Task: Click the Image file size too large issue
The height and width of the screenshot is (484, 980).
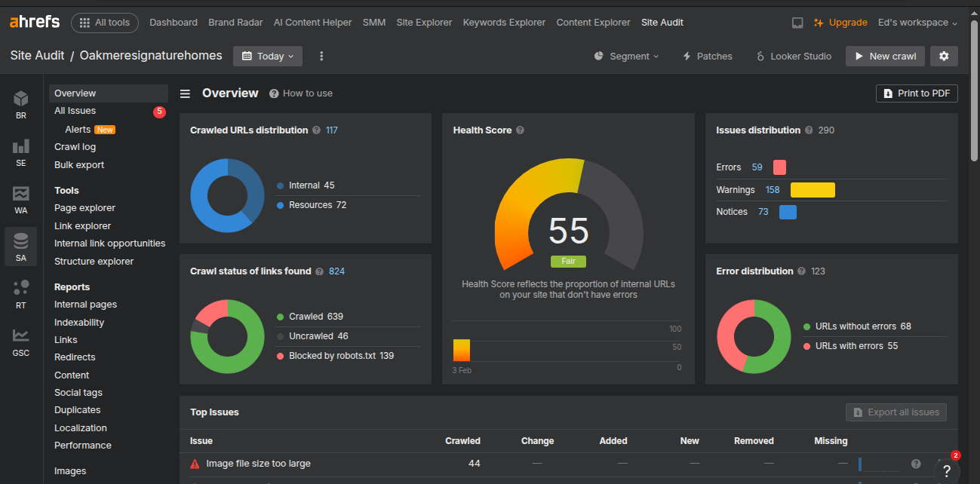Action: point(258,464)
